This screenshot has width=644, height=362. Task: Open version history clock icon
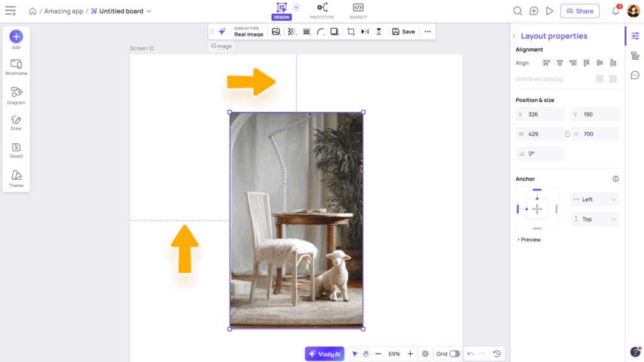tap(497, 354)
